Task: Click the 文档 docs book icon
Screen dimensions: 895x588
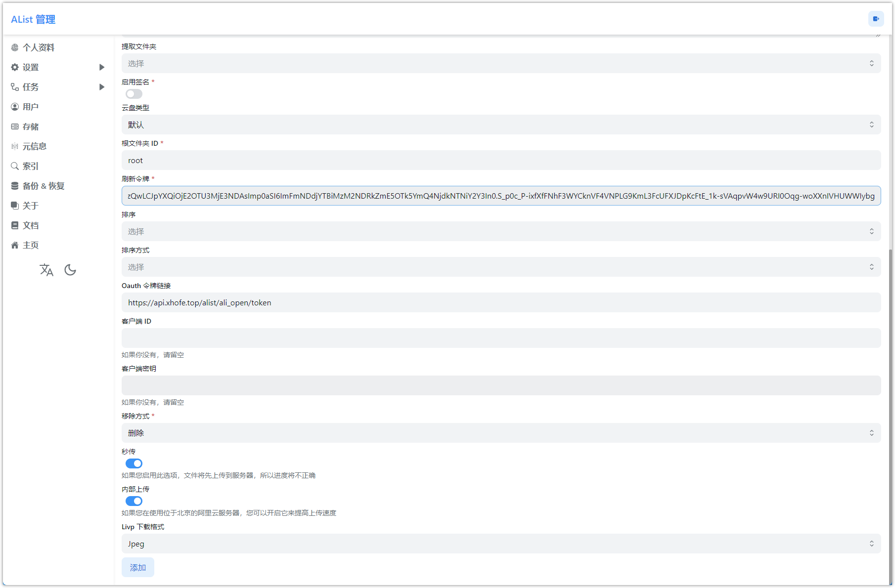Action: (x=15, y=226)
